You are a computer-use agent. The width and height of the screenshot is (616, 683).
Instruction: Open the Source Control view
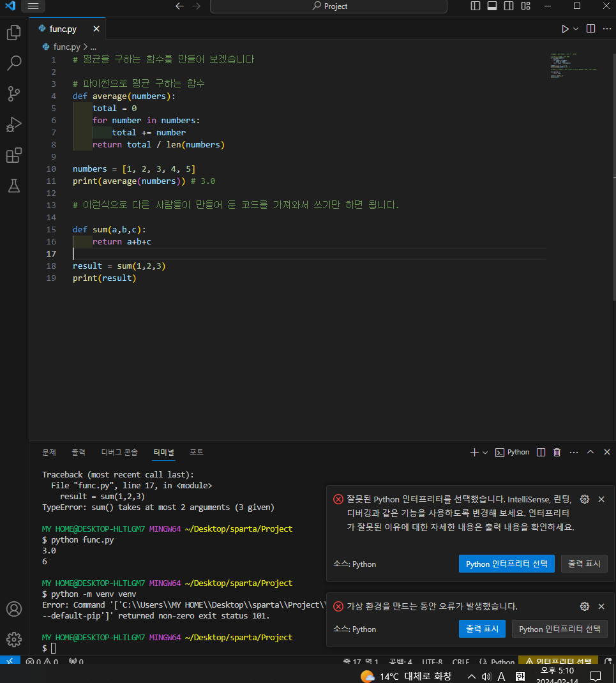pyautogui.click(x=14, y=94)
